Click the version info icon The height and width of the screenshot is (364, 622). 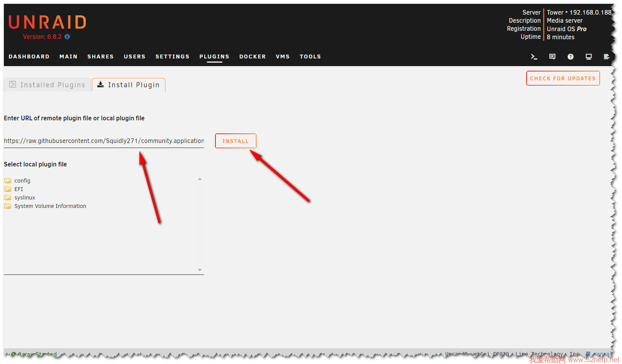[67, 37]
